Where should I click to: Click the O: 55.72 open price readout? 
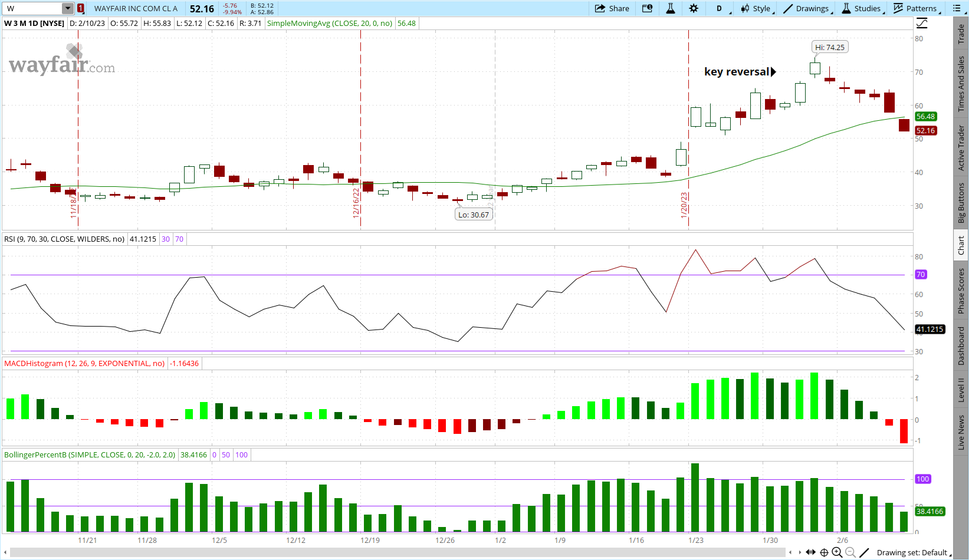[x=124, y=24]
